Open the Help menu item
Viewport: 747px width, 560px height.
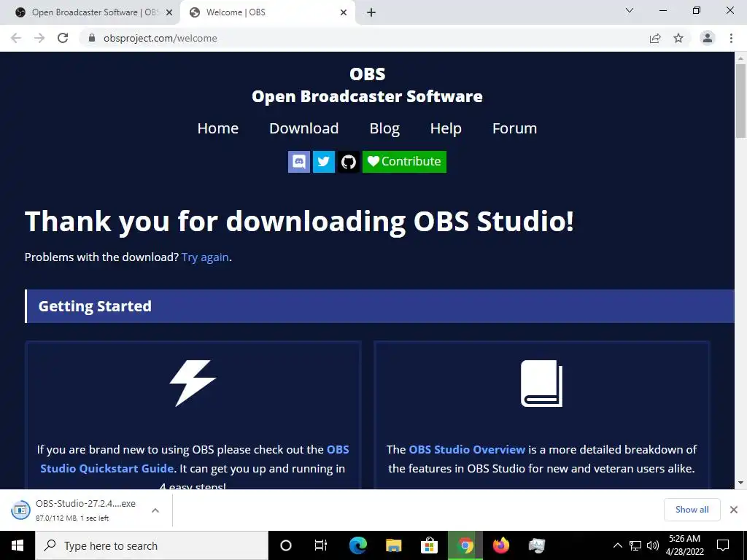click(446, 128)
